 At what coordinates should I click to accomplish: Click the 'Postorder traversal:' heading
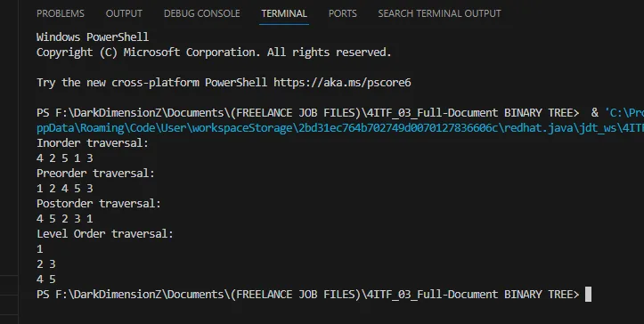(x=99, y=204)
